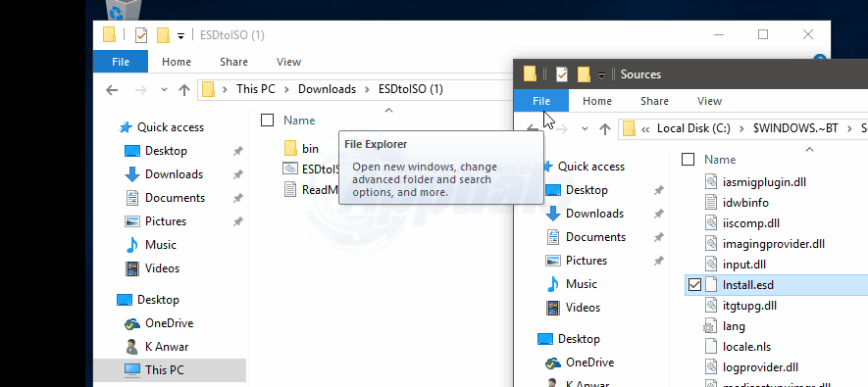This screenshot has width=868, height=387.
Task: Open Share tab in ESDtoISO window
Action: coord(233,62)
